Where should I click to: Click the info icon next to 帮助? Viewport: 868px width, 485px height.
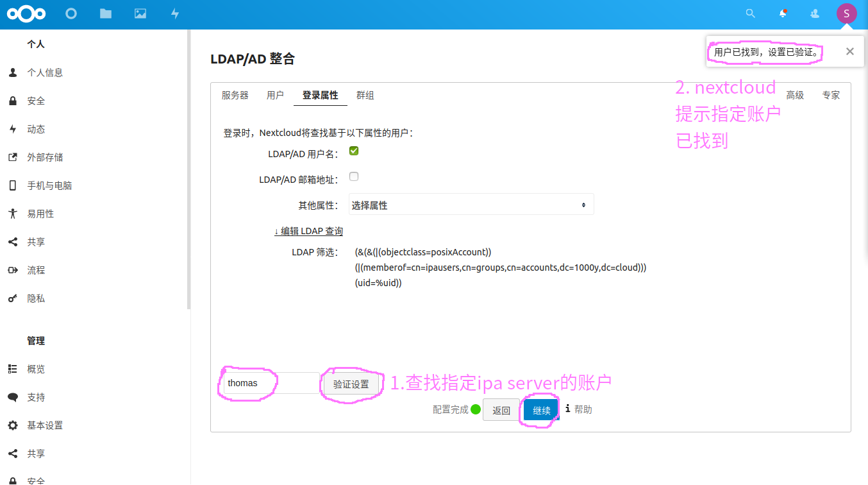pos(567,409)
